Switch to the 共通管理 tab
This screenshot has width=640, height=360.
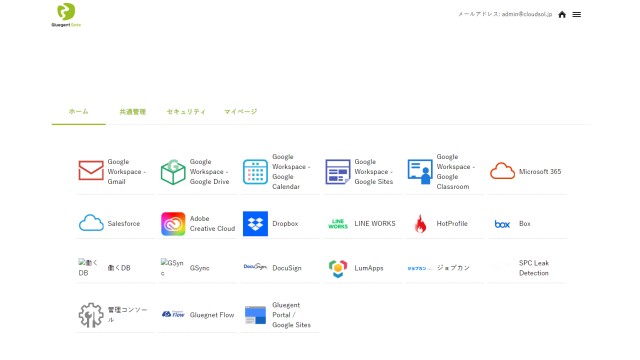[133, 112]
